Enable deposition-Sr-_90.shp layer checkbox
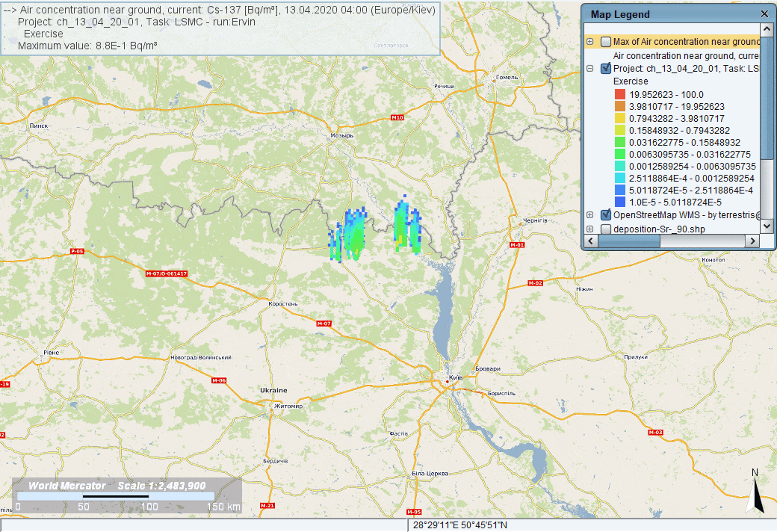Screen dimensions: 777x532 (605, 229)
